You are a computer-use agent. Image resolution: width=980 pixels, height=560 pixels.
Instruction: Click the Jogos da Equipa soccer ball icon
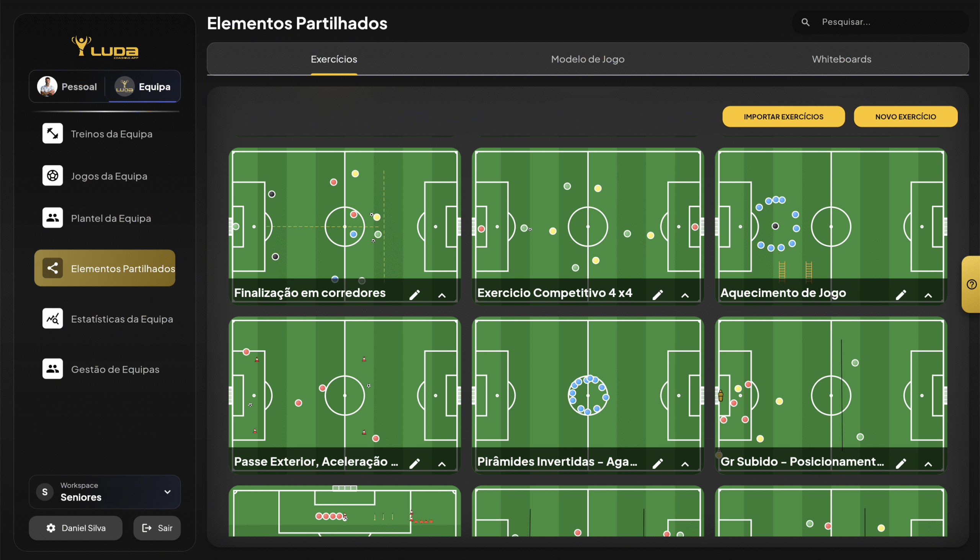click(52, 176)
